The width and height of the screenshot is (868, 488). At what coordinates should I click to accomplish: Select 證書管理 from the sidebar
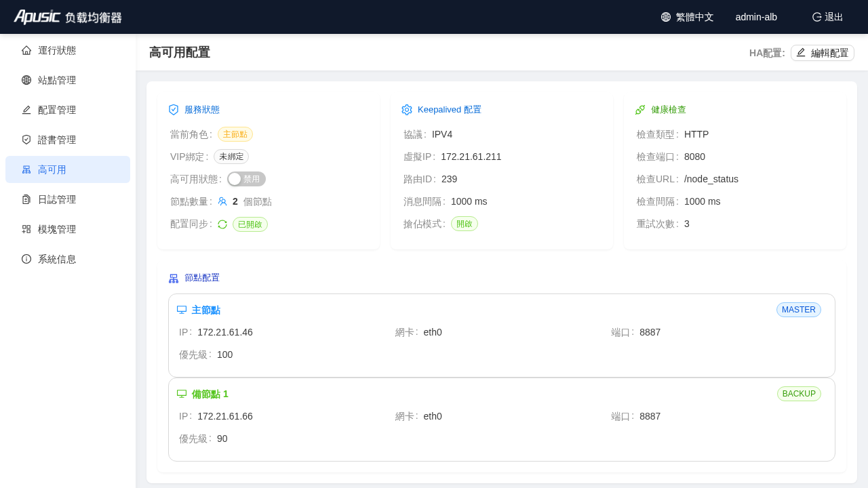pyautogui.click(x=68, y=140)
